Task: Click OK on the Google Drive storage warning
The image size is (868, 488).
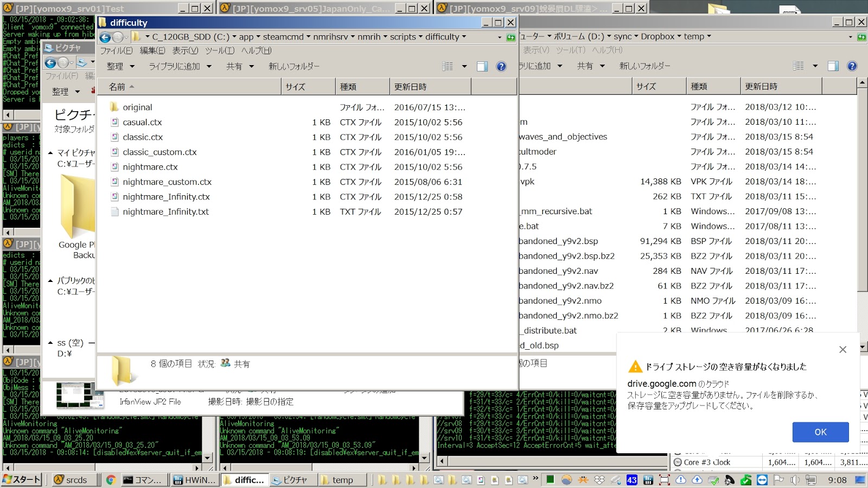Action: click(x=820, y=432)
